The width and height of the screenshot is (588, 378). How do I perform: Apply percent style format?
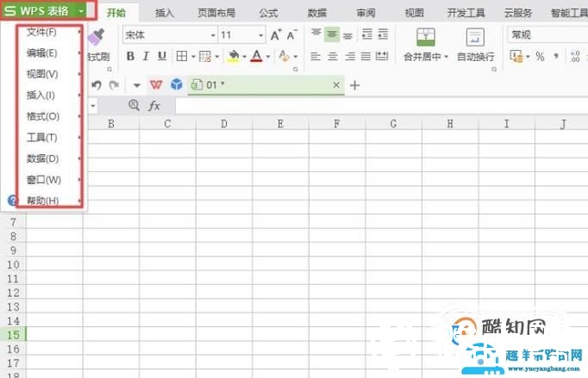coord(540,57)
